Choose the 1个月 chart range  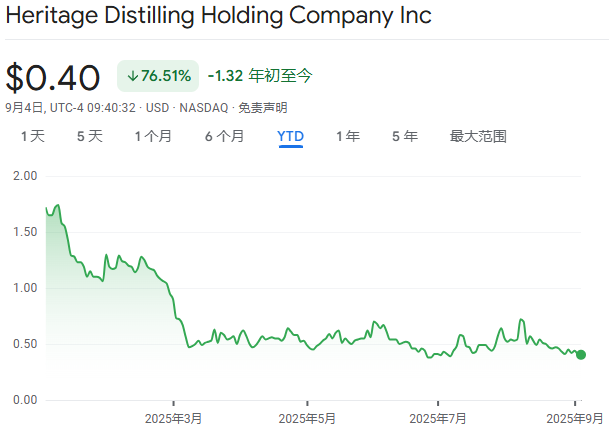click(154, 136)
